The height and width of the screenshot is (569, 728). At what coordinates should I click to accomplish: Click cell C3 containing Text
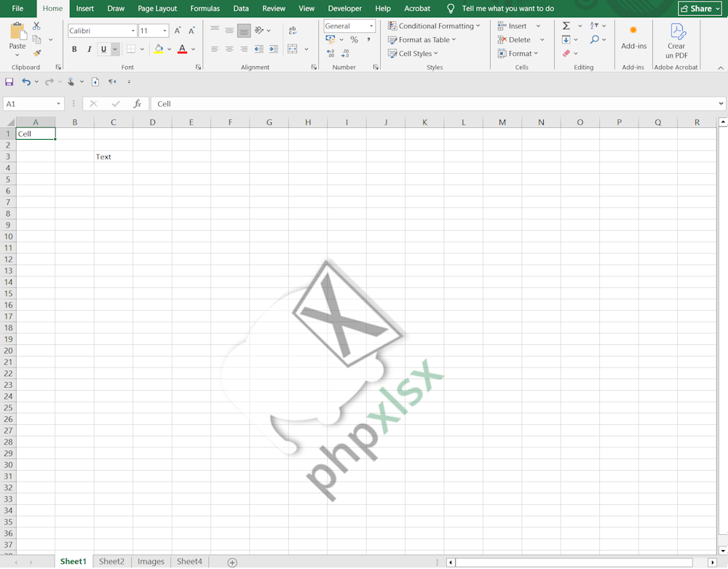[113, 156]
